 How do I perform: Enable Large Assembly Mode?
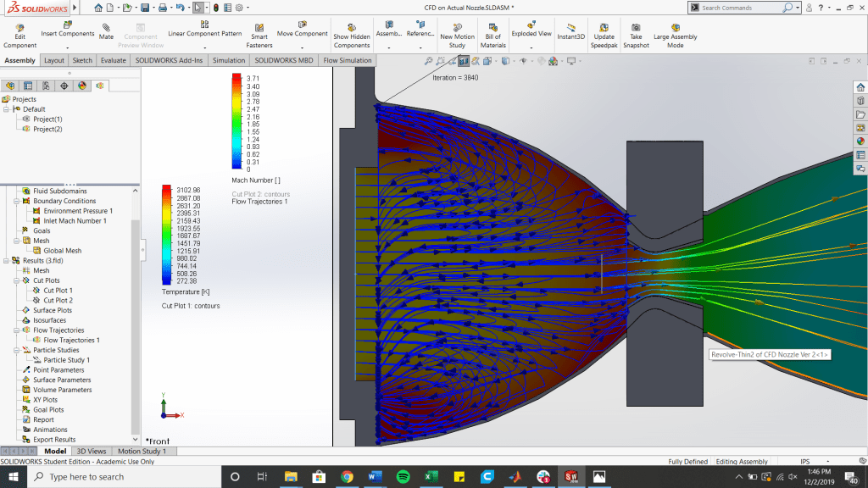pyautogui.click(x=675, y=26)
